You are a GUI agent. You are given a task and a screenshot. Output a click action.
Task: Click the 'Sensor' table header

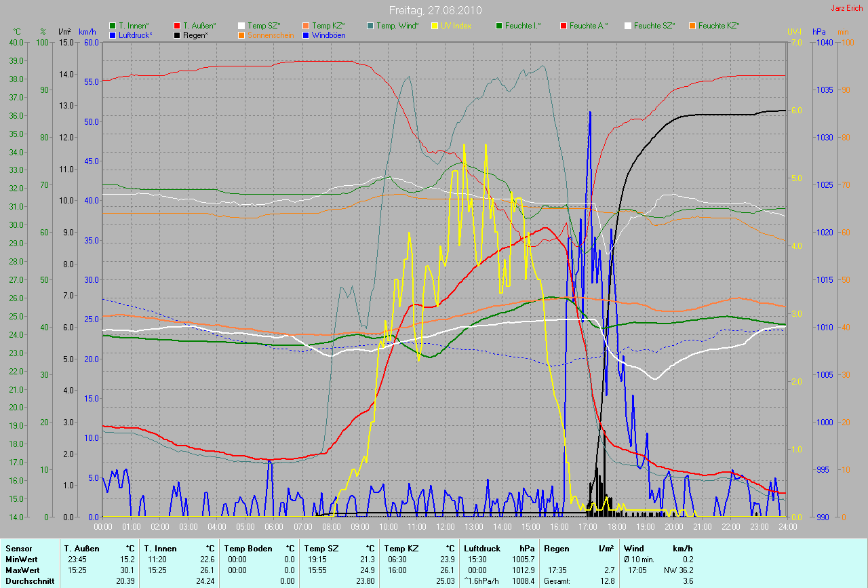coord(18,549)
